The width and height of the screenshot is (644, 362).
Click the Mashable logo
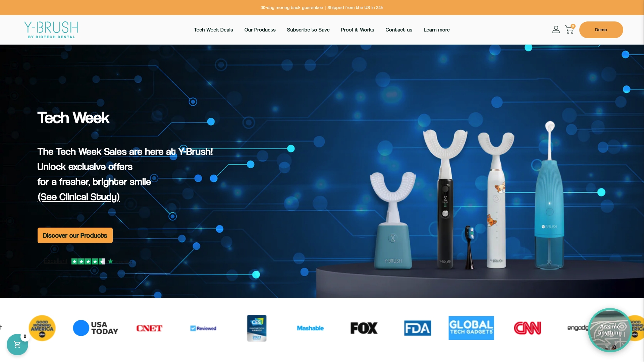point(310,328)
